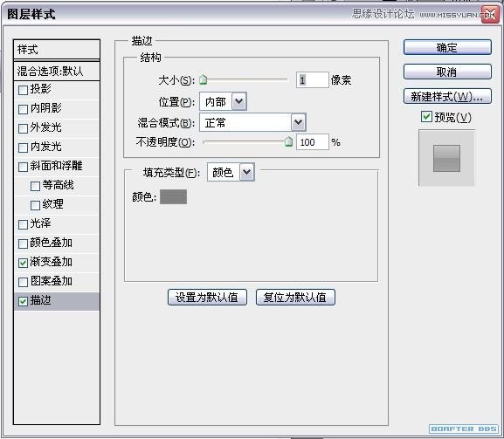Close the 图层样式 dialog window
The image size is (504, 439).
point(490,15)
